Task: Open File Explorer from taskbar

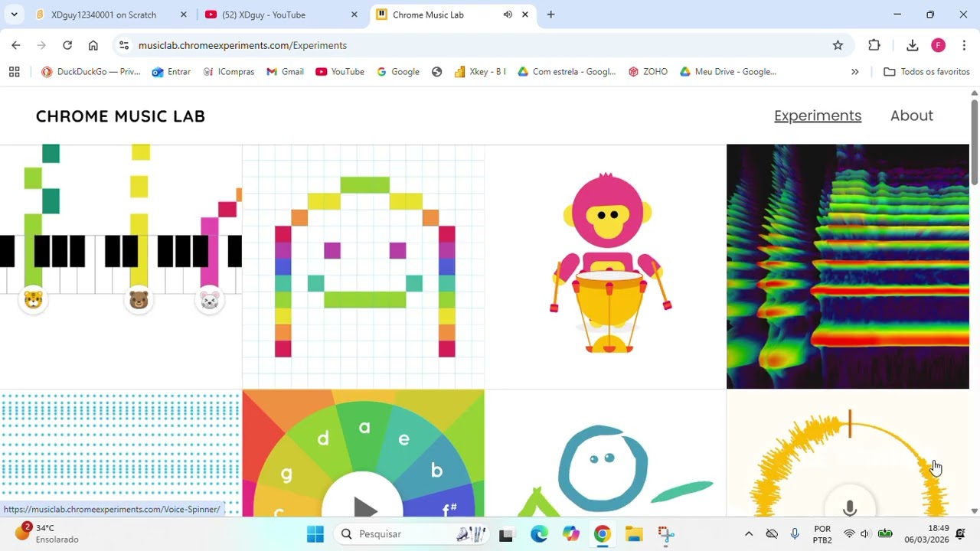Action: point(634,534)
